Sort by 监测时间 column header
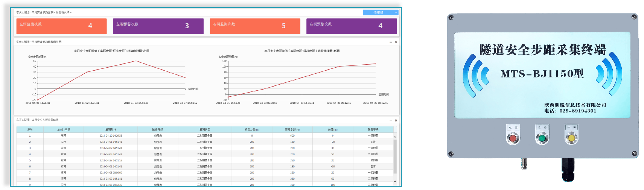 tap(111, 129)
